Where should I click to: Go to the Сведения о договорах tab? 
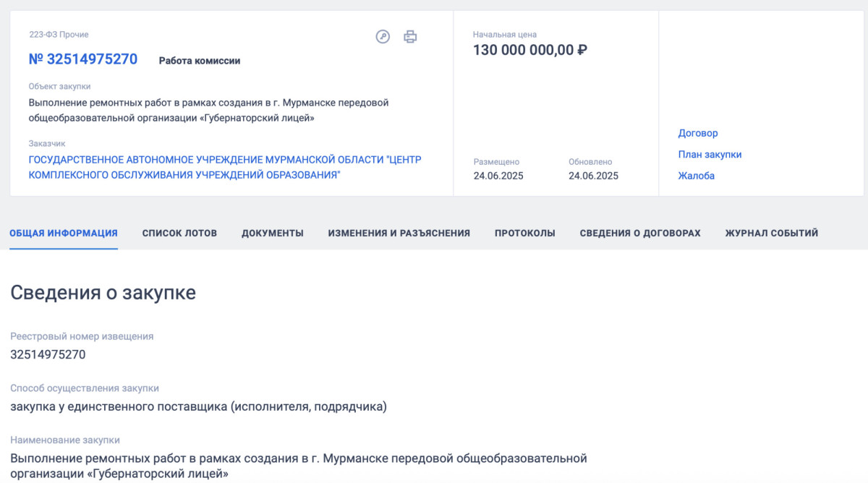point(640,233)
